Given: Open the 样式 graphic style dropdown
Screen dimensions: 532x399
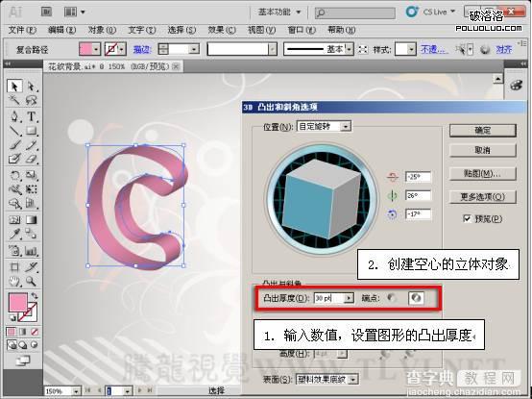Looking at the screenshot, I should click(411, 50).
